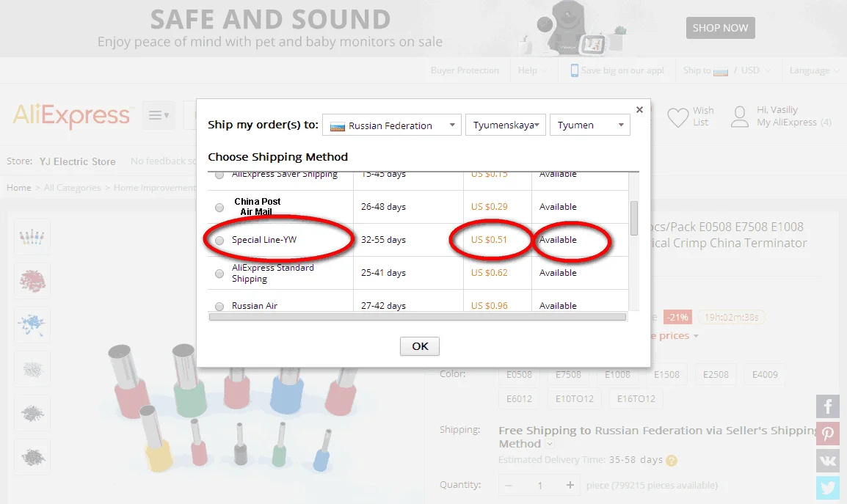Screen dimensions: 847x504
Task: Click the US $0.51 shipping price
Action: point(489,240)
